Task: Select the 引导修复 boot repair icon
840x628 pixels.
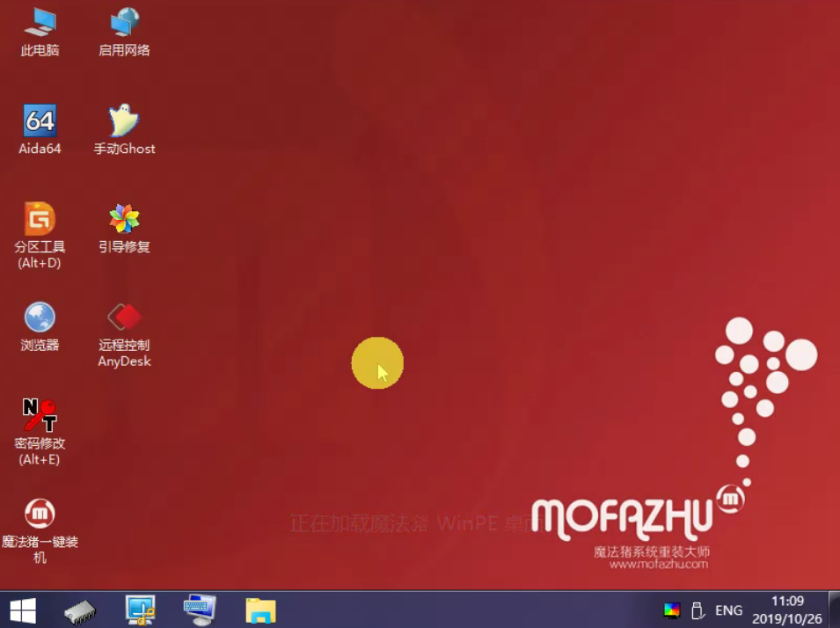Action: point(124,229)
